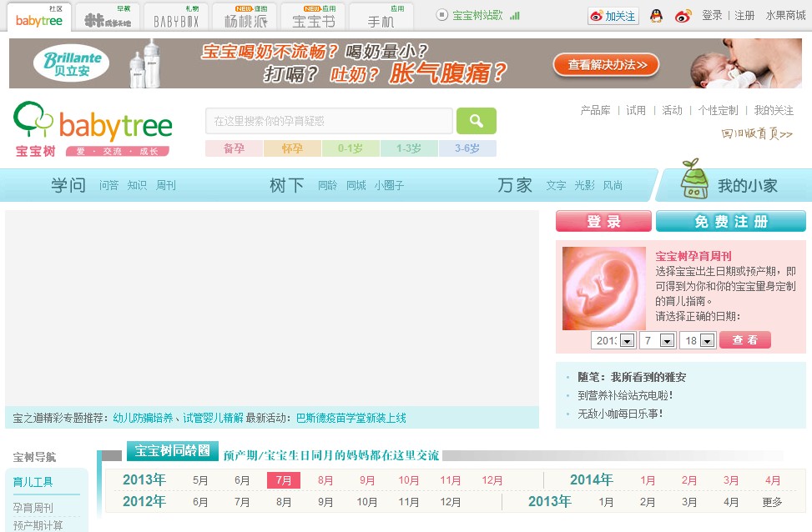The height and width of the screenshot is (532, 812).
Task: Select 1月 under 2014年
Action: (648, 480)
